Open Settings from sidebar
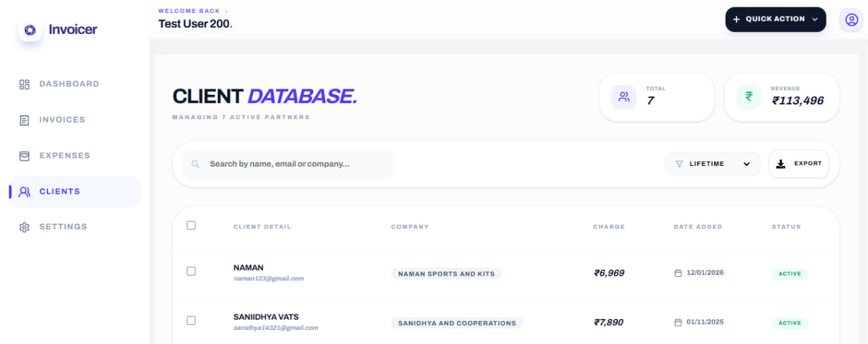This screenshot has height=344, width=868. 75,227
